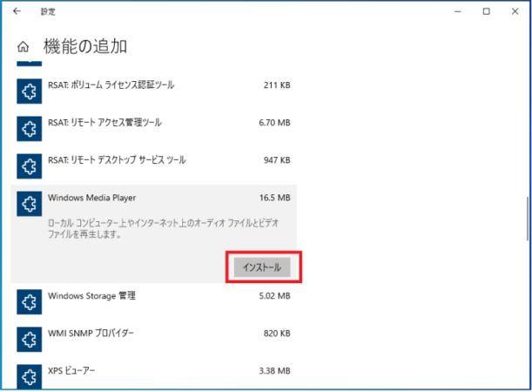
Task: Open the Home icon beside 機能の追加
Action: click(x=23, y=47)
